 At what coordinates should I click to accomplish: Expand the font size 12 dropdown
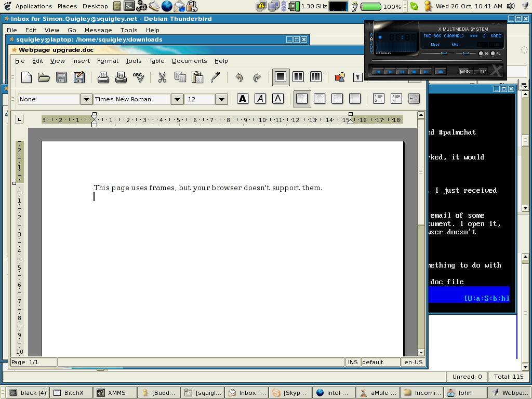[x=221, y=99]
